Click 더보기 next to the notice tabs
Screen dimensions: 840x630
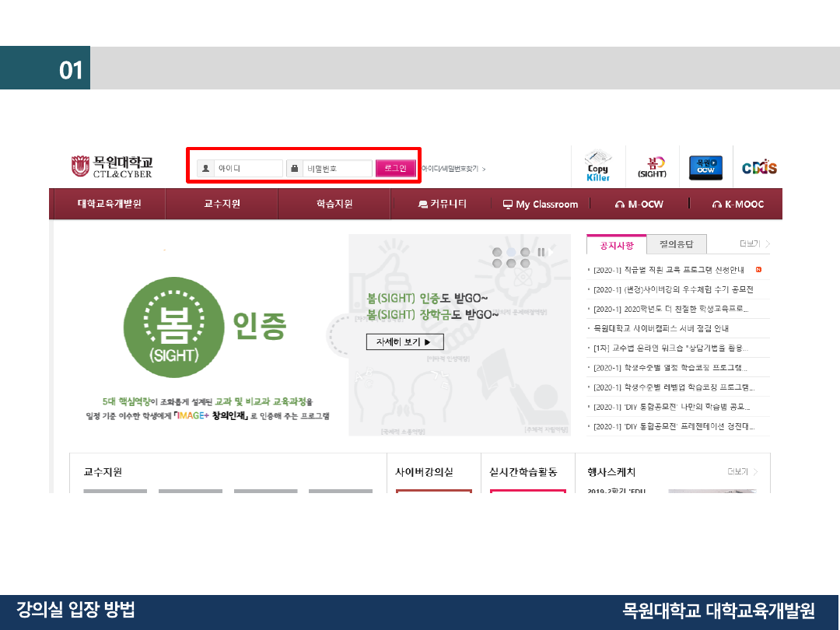click(x=754, y=244)
